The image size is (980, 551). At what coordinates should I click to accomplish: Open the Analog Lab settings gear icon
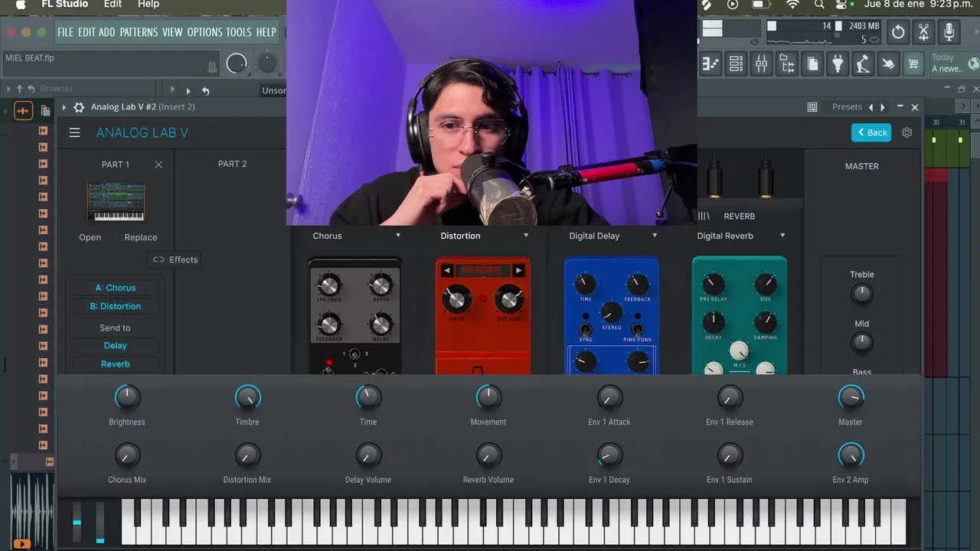907,132
